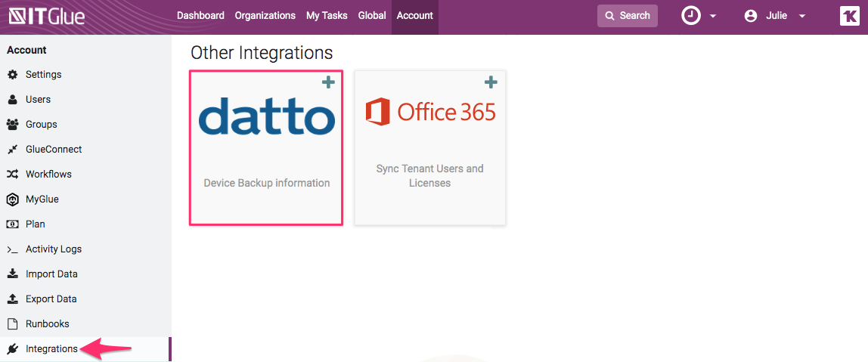Click the Activity Logs terminal icon
Image resolution: width=868 pixels, height=362 pixels.
tap(12, 249)
